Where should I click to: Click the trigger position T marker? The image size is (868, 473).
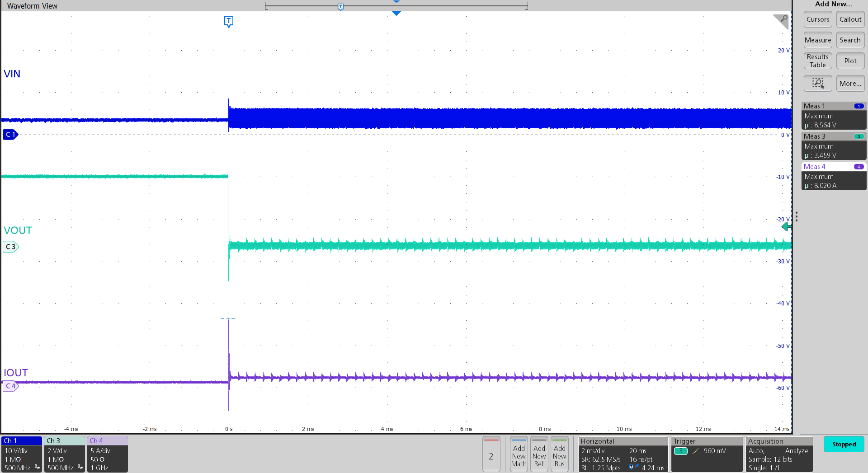coord(229,21)
